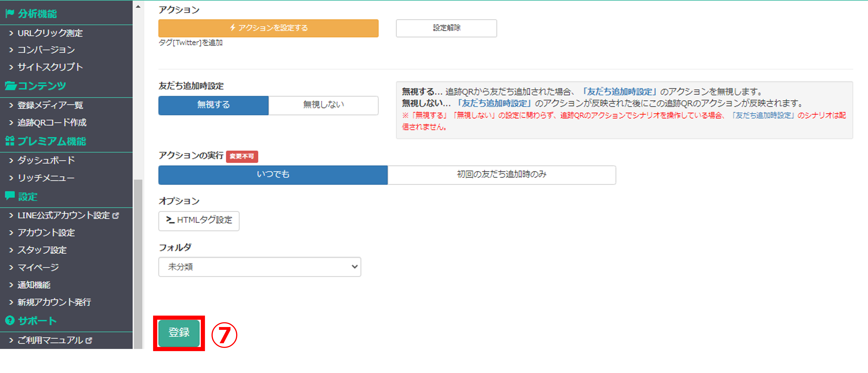
Task: Click the green 登録 button
Action: click(x=179, y=333)
